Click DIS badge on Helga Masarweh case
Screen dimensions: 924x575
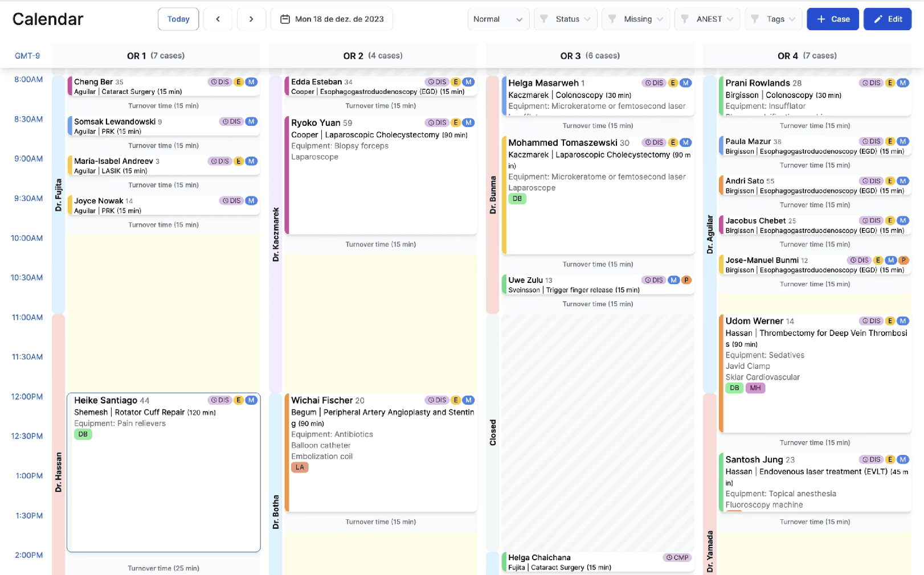[x=654, y=83]
